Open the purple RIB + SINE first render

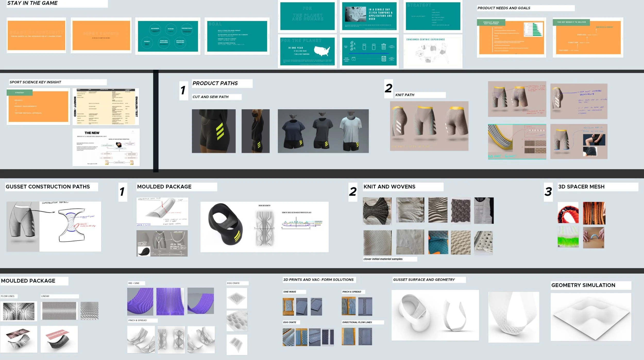coord(140,302)
